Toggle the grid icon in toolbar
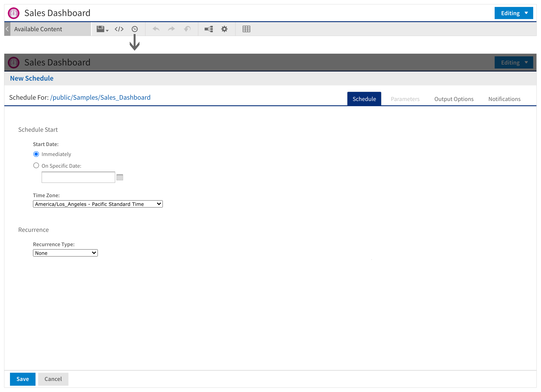This screenshot has height=392, width=541. tap(246, 29)
